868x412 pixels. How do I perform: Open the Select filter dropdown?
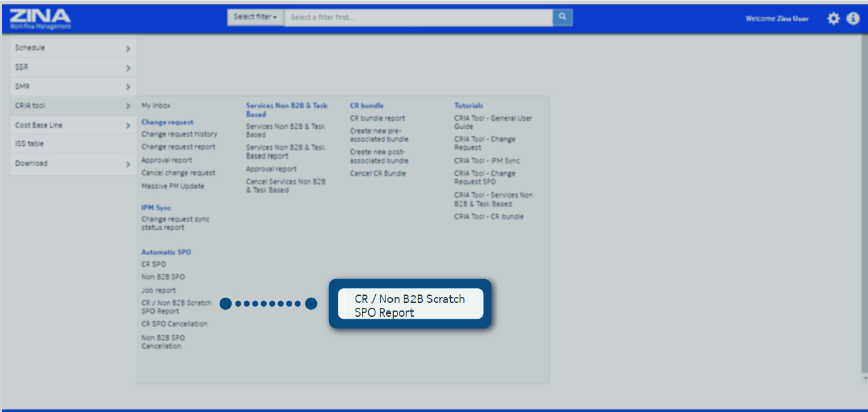coord(255,17)
